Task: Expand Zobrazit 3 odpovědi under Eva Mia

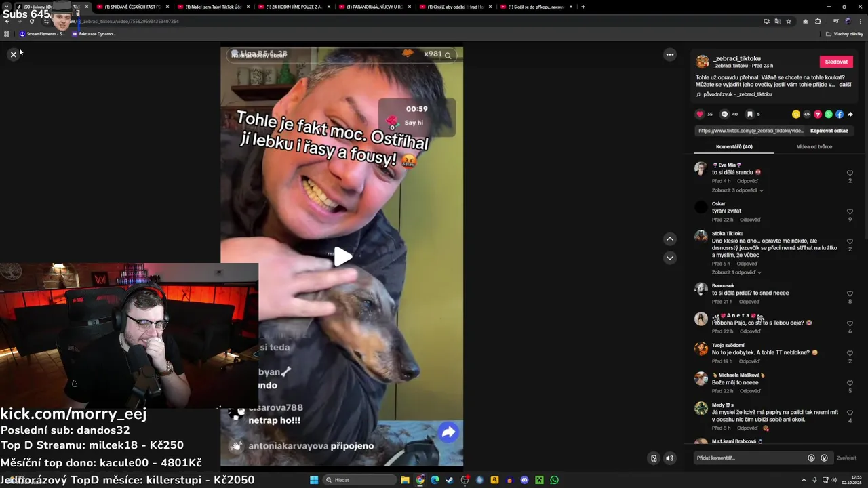Action: 738,190
